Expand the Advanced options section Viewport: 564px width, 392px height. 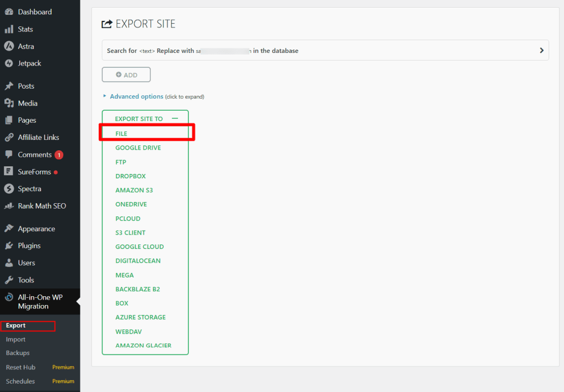pos(136,96)
